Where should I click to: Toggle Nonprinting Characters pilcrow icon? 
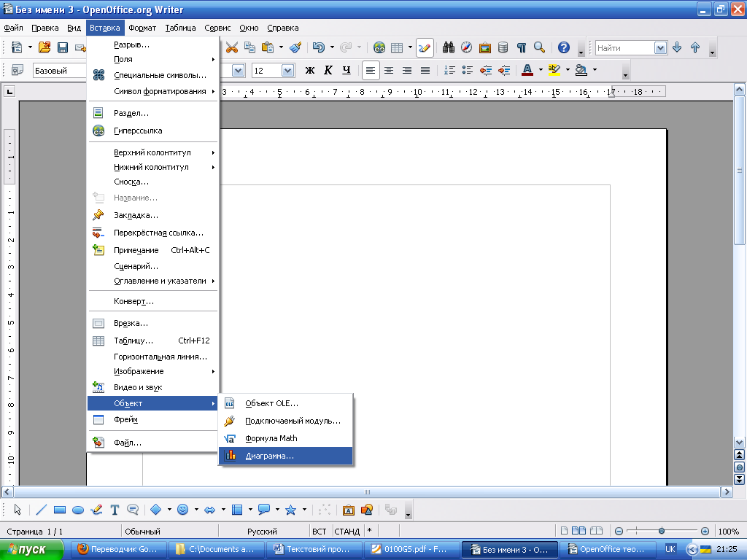click(521, 47)
